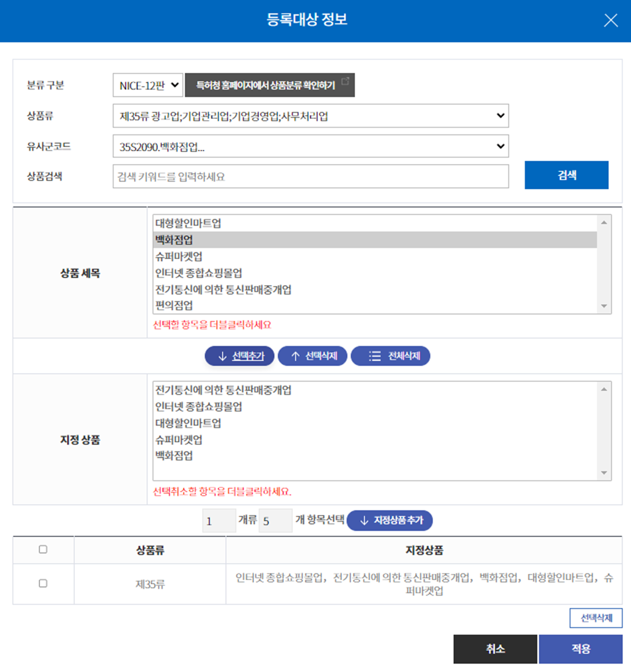Screen dimensions: 631x672
Task: Select 인터넷 종합쇼핑몰업 in 지정 상품 list
Action: (375, 407)
